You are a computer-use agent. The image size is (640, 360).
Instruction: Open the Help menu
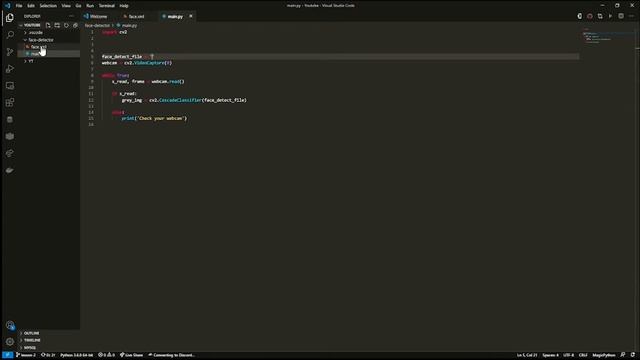(124, 6)
